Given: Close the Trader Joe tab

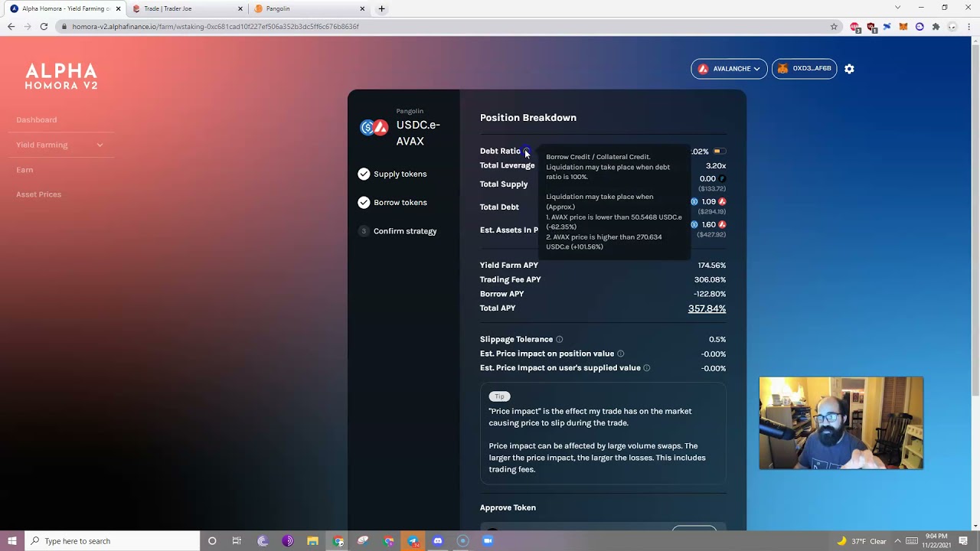Looking at the screenshot, I should coord(240,9).
